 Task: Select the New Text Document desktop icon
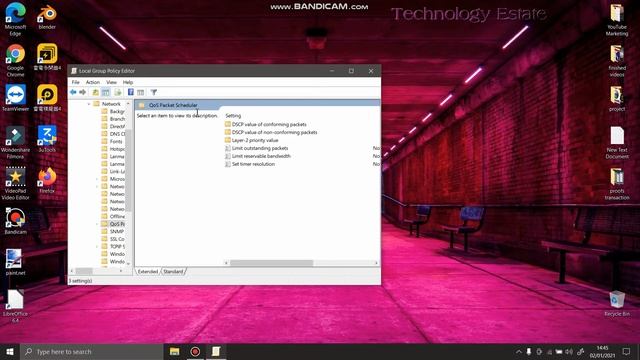tap(617, 142)
